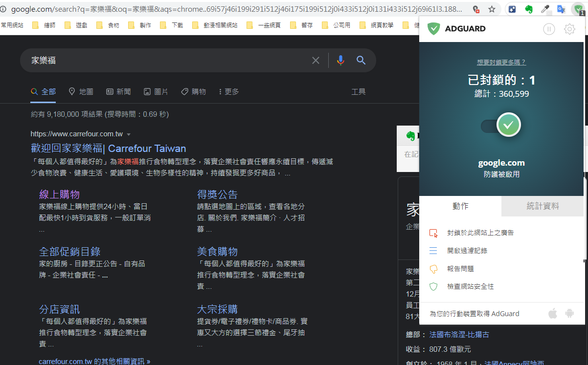Open 歡迎回家家樂福| Carrefour Taiwan result
588x365 pixels.
108,149
